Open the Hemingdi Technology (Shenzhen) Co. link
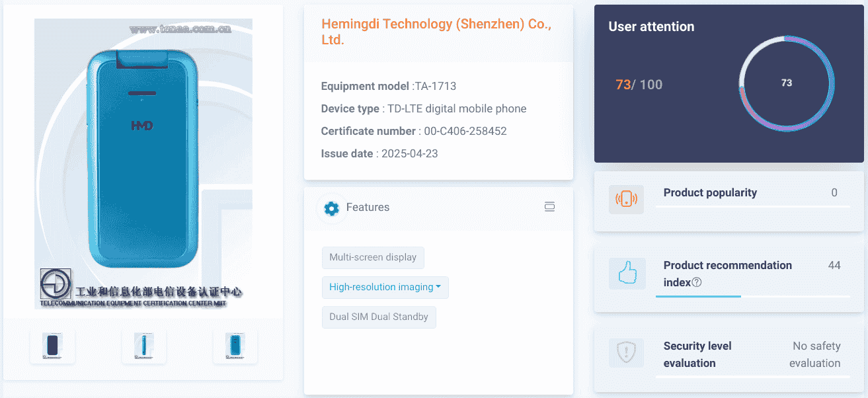The image size is (868, 398). (436, 32)
